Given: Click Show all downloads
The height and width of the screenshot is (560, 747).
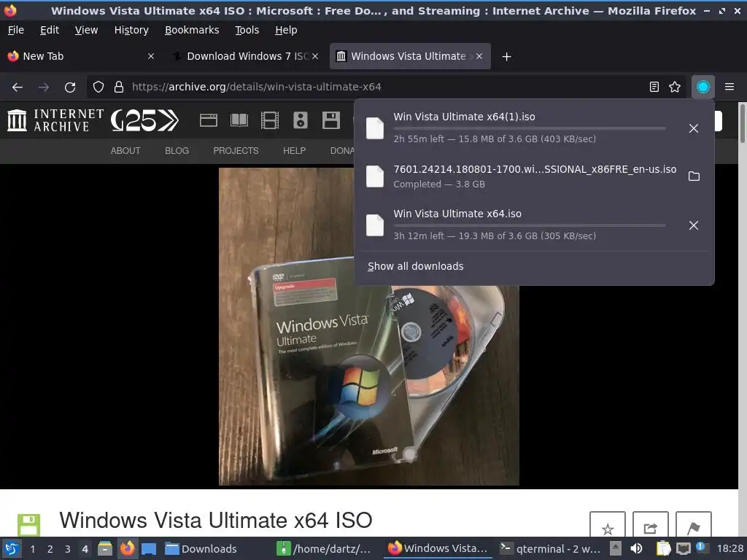Looking at the screenshot, I should click(x=415, y=266).
